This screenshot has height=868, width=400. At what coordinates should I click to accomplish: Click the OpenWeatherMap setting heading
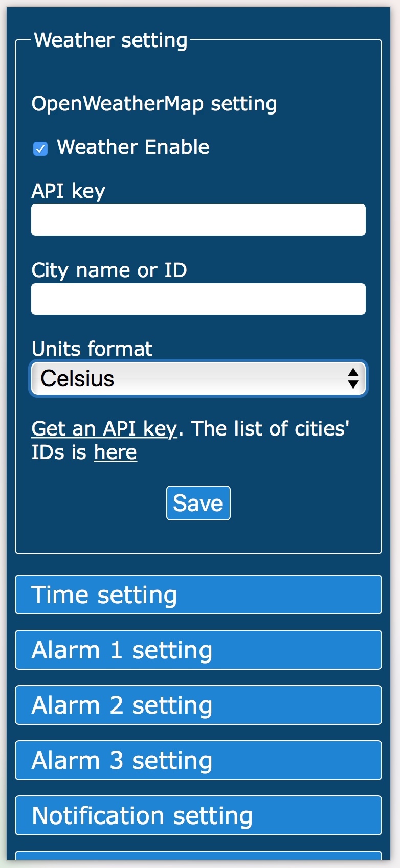coord(154,104)
